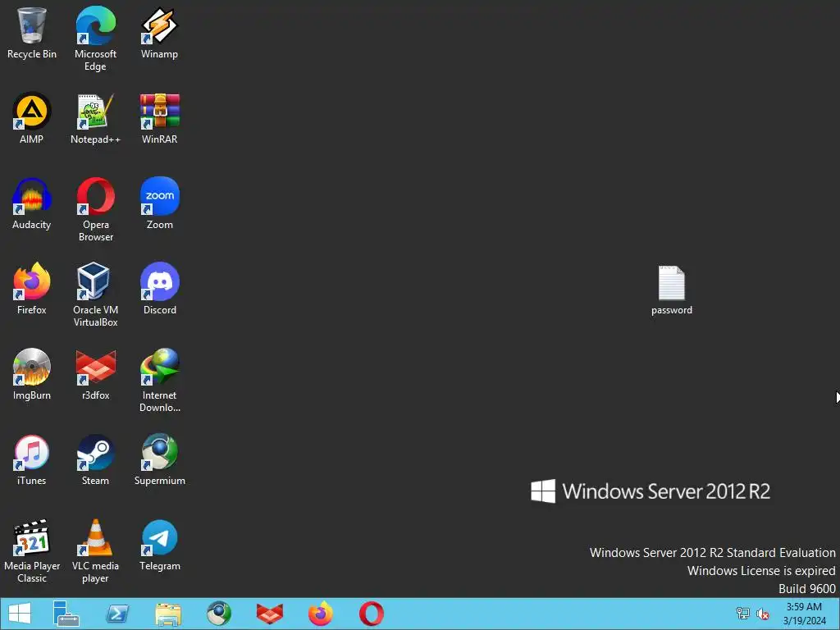This screenshot has width=840, height=630.
Task: Click the network tray icon
Action: point(742,614)
